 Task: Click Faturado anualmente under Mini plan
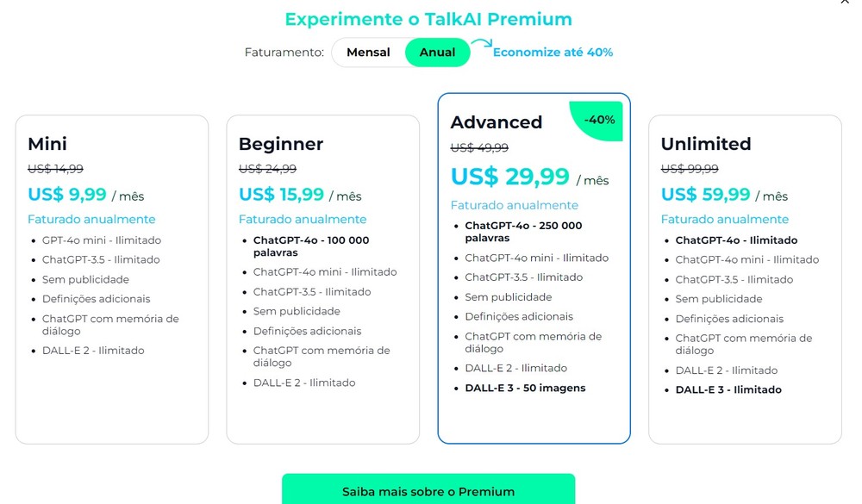tap(91, 219)
